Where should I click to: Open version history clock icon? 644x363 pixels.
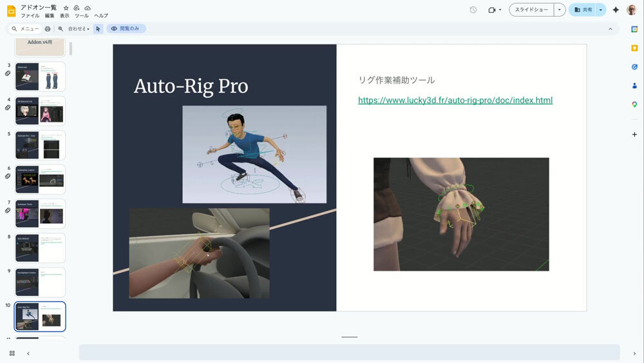pos(473,10)
